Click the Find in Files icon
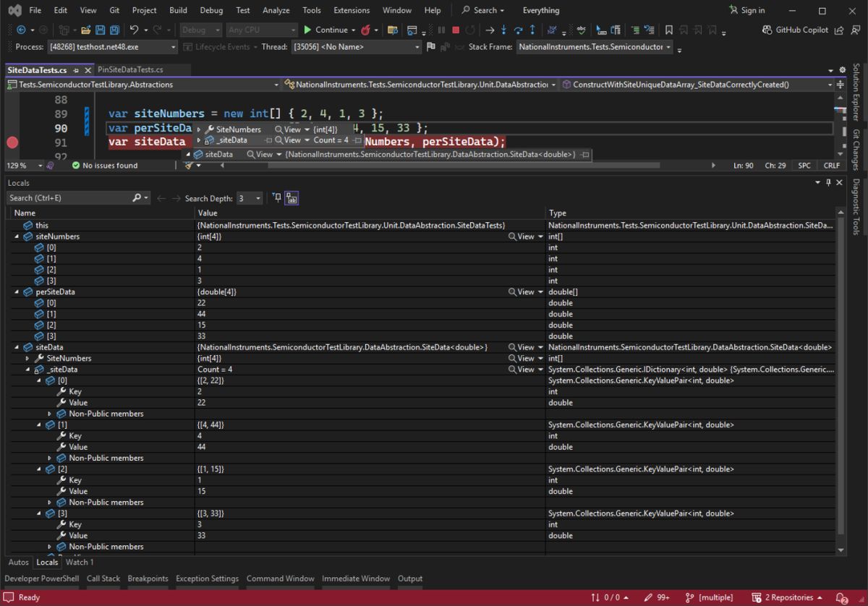Image resolution: width=868 pixels, height=606 pixels. coord(393,30)
